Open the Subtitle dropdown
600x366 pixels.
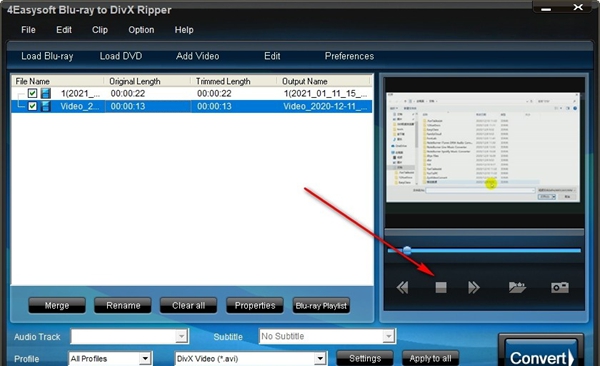coord(388,336)
